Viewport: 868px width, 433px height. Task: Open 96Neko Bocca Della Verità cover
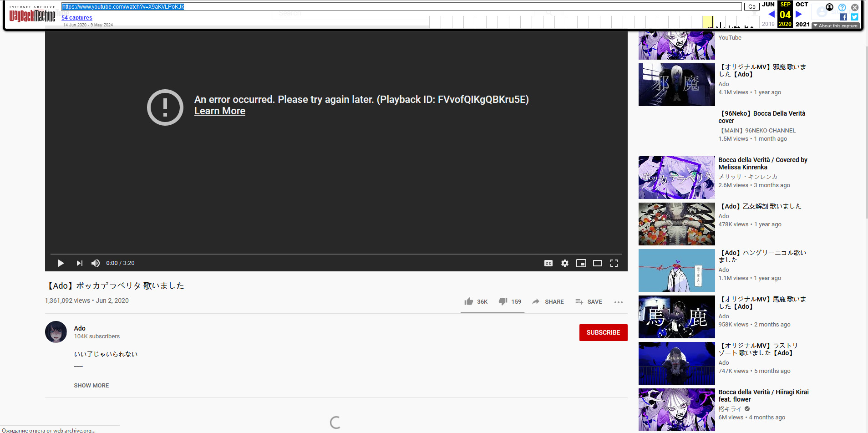761,117
